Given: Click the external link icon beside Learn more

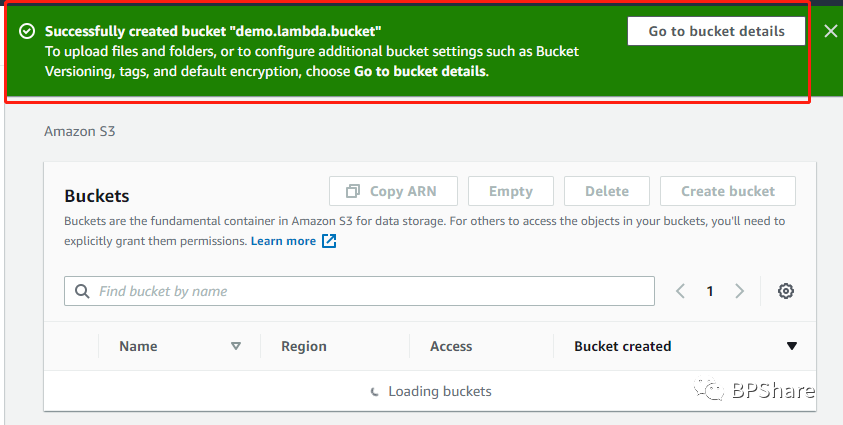Looking at the screenshot, I should point(329,241).
